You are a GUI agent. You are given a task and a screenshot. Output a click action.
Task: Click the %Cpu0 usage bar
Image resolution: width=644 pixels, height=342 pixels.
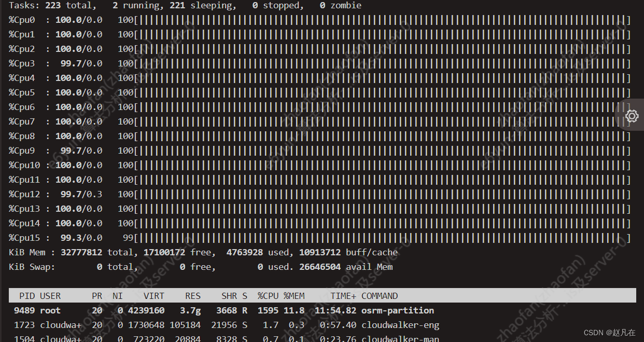(x=383, y=20)
